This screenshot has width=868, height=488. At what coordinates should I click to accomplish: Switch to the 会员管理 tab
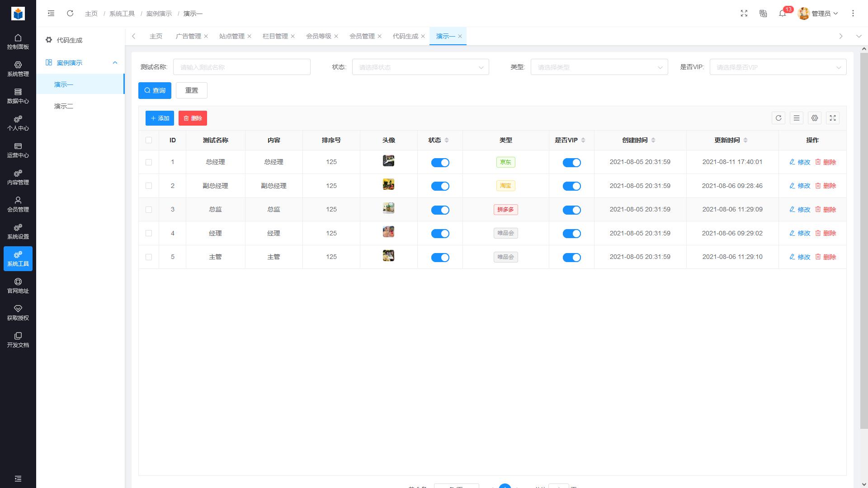tap(363, 36)
